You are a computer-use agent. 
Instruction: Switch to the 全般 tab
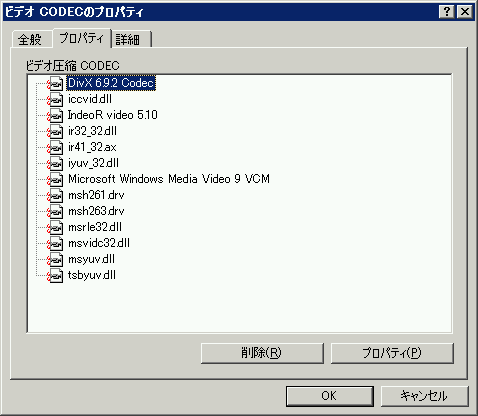[x=31, y=39]
